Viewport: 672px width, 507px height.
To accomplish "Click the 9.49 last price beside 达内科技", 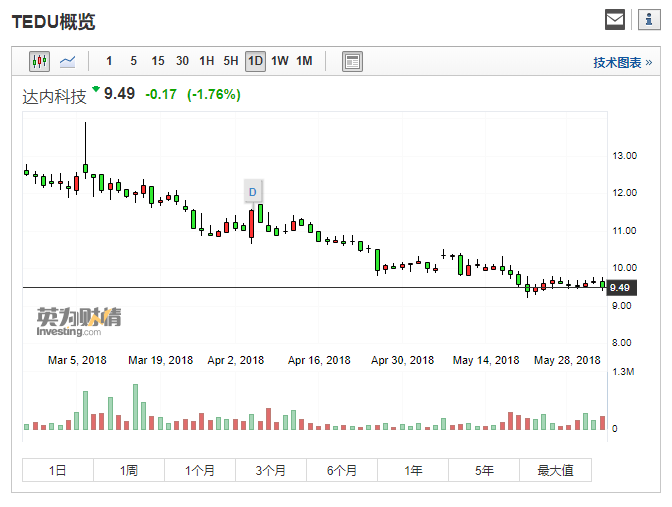I will click(x=119, y=93).
